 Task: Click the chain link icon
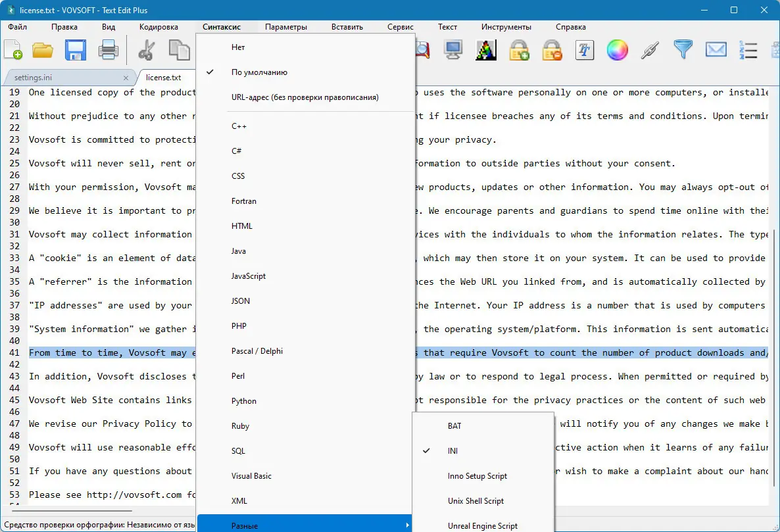(x=650, y=50)
